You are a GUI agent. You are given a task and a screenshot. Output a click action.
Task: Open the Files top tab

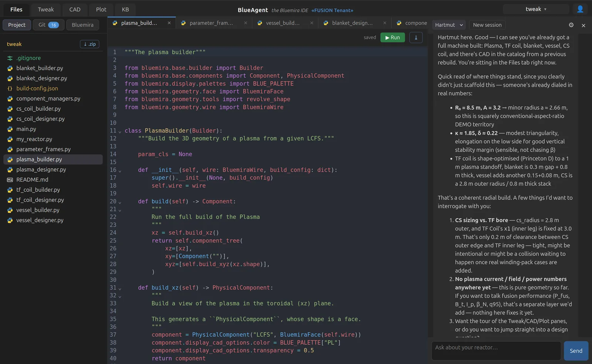click(16, 9)
